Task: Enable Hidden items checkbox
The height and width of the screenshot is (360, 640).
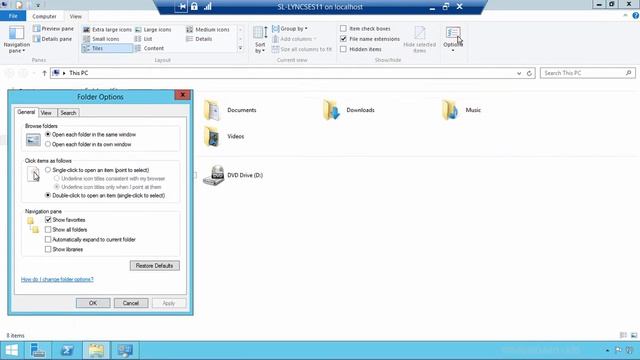Action: 343,49
